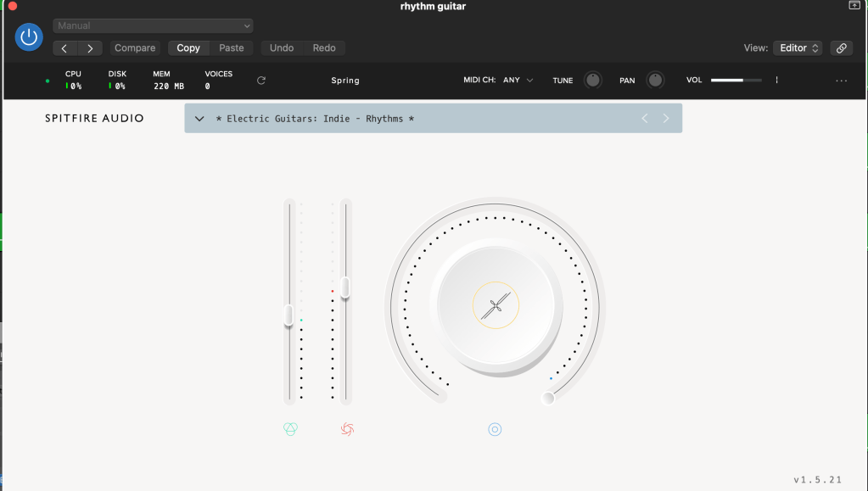Image resolution: width=868 pixels, height=491 pixels.
Task: Click the Paste button
Action: (231, 48)
